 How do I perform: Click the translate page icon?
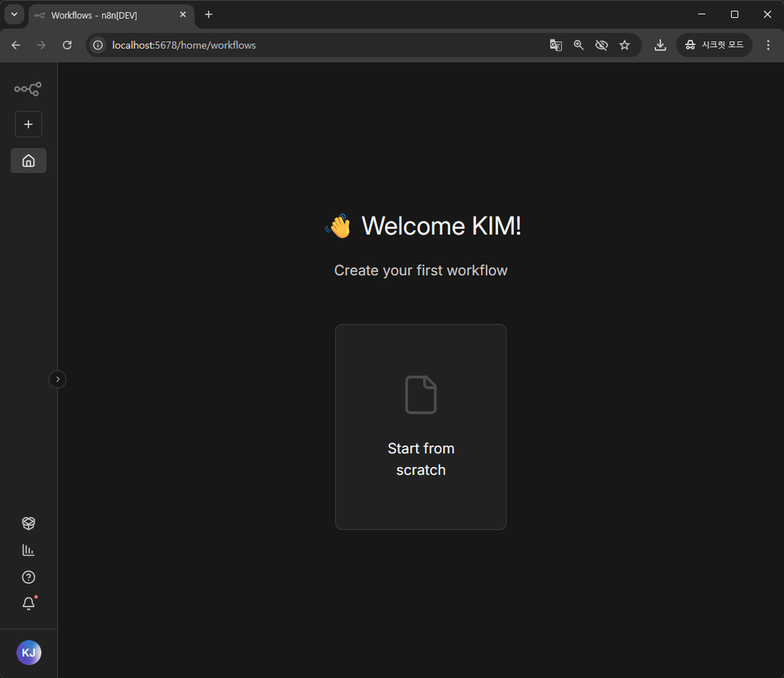click(555, 45)
